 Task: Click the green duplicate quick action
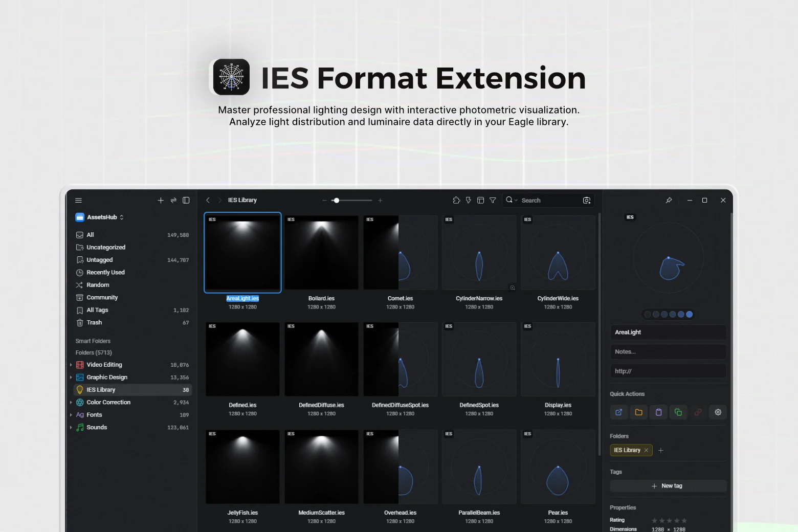[678, 412]
